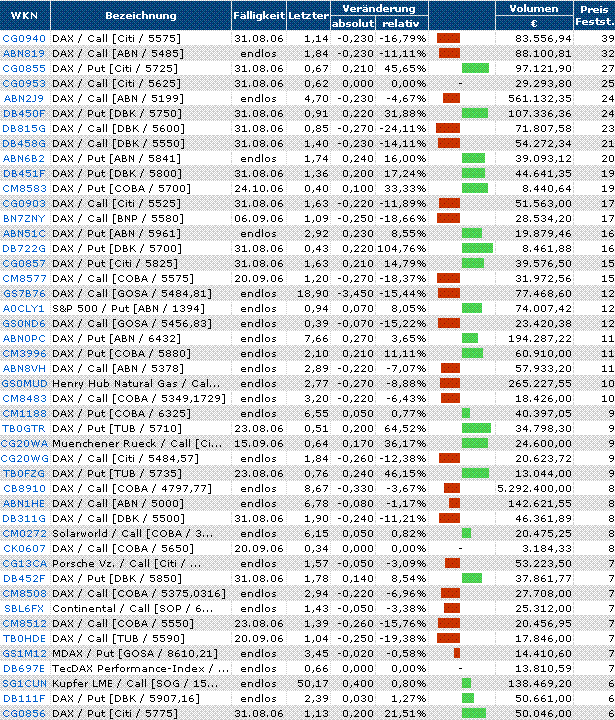This screenshot has width=615, height=720.
Task: Open WKN link CG0953
Action: pos(24,84)
